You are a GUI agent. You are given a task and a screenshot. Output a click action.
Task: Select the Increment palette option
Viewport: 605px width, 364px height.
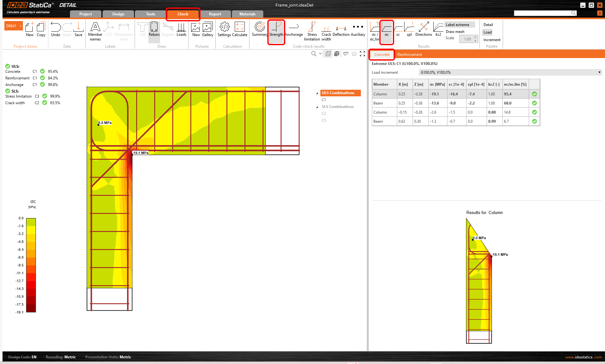pyautogui.click(x=492, y=40)
